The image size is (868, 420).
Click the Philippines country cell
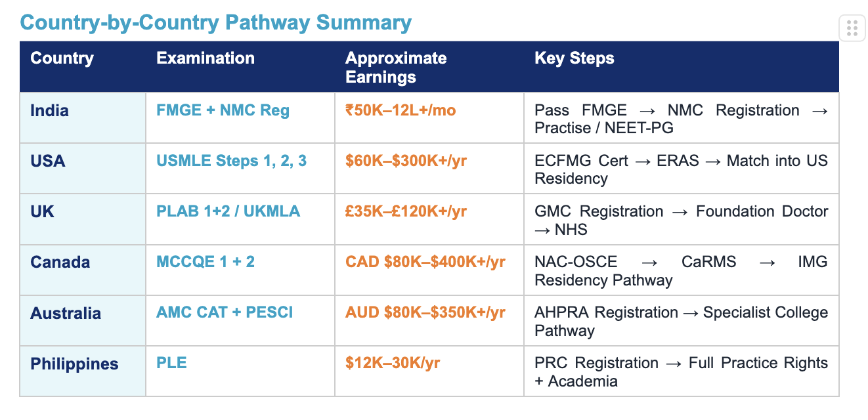(74, 364)
